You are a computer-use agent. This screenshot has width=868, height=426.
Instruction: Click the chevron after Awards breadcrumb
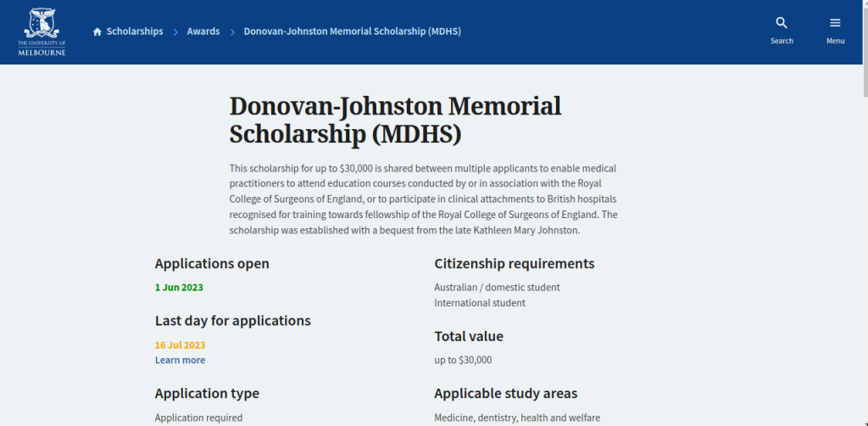232,32
